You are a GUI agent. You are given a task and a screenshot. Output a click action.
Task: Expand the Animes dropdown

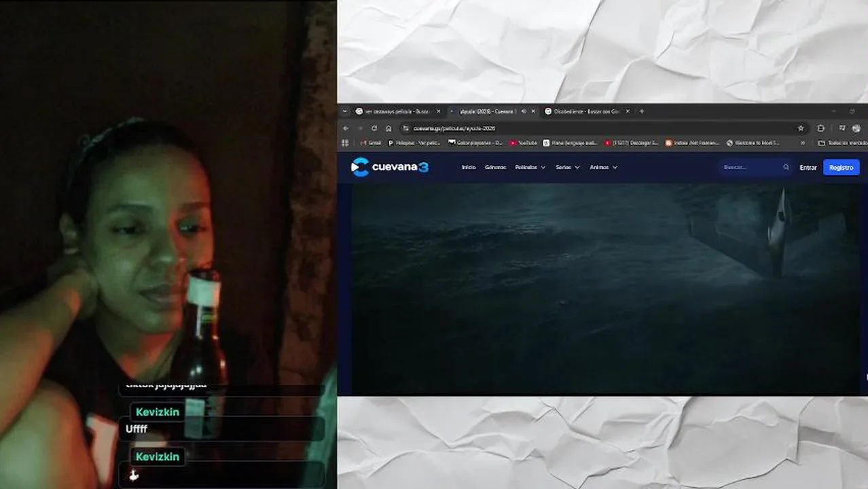604,167
